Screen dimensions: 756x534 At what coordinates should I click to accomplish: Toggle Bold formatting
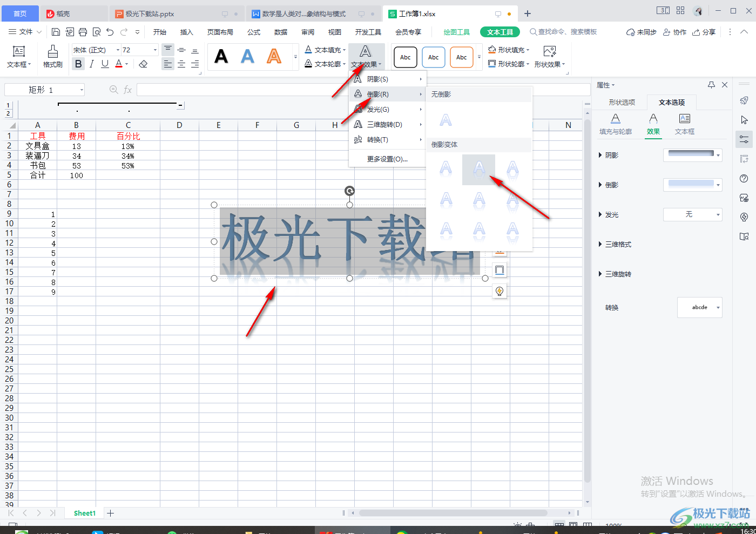[x=78, y=64]
